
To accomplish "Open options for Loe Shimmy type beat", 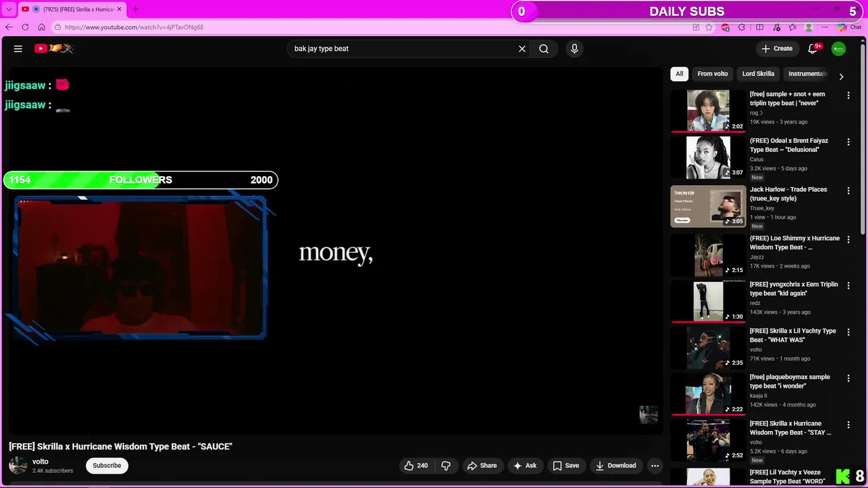I will (x=848, y=239).
